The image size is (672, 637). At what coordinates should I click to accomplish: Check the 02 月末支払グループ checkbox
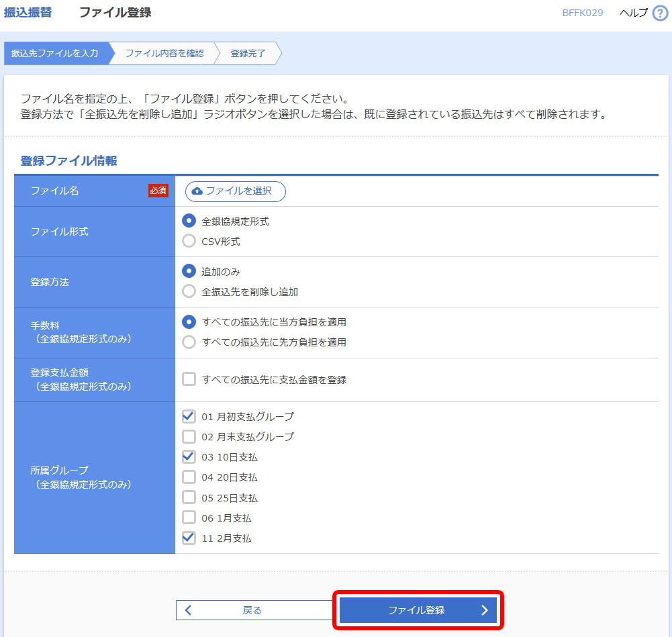[189, 437]
